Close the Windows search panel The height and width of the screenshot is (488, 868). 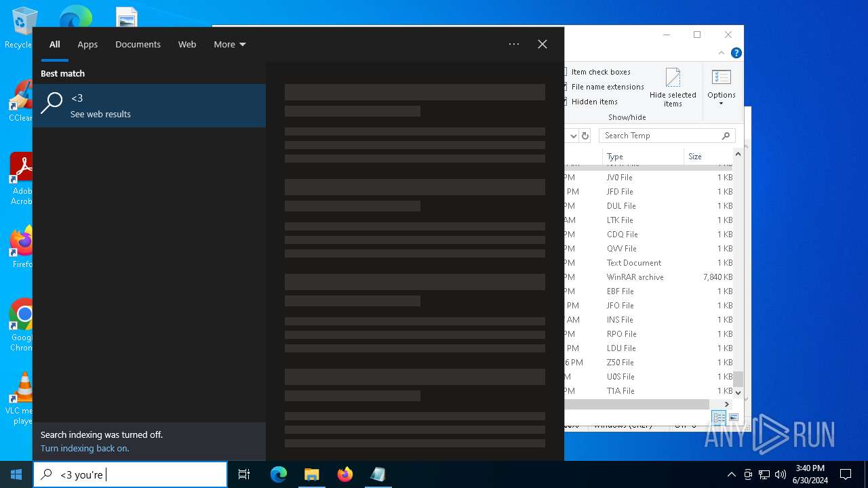point(542,44)
